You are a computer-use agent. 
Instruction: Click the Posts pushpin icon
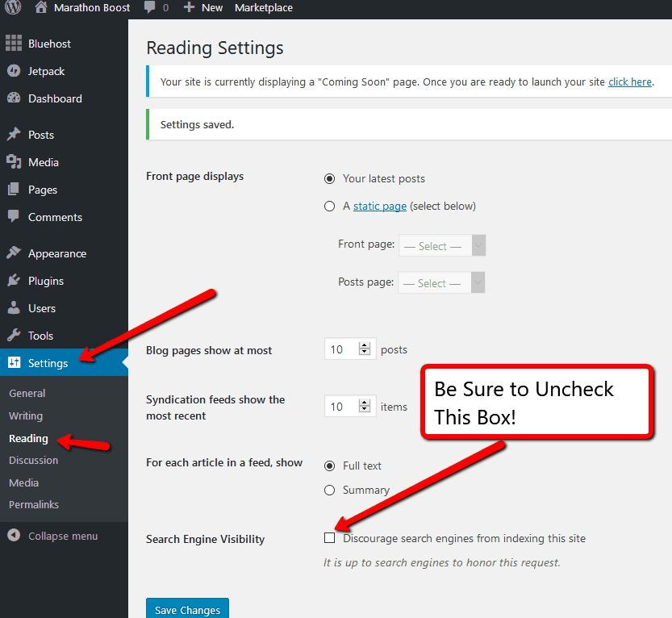pyautogui.click(x=14, y=134)
